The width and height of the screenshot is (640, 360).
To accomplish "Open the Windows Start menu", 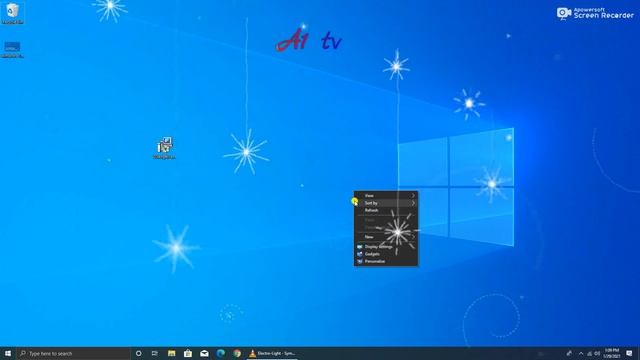I will 8,353.
